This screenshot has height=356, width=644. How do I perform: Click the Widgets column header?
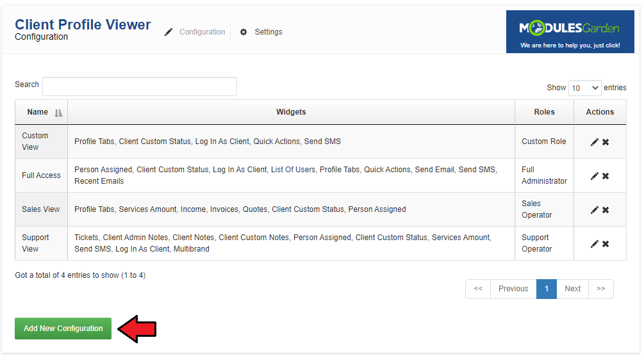tap(291, 112)
